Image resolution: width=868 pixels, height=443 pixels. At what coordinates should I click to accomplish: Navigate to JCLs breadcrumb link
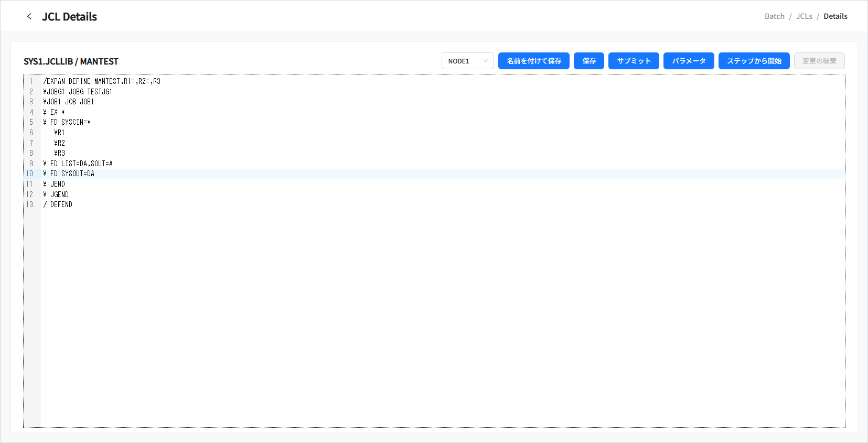(x=803, y=16)
